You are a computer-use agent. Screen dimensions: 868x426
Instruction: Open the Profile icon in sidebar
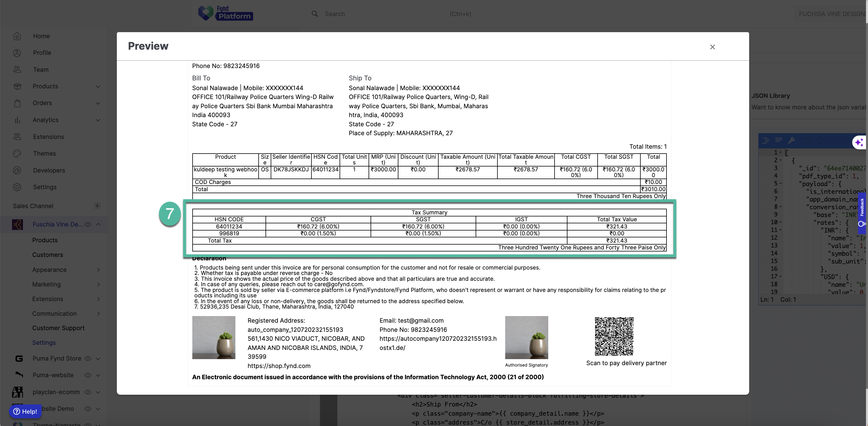(x=17, y=53)
